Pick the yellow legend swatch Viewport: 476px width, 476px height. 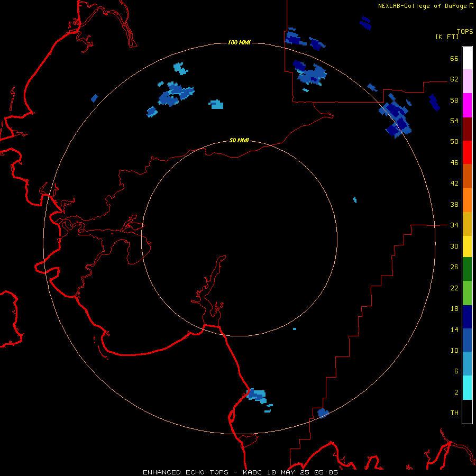467,246
